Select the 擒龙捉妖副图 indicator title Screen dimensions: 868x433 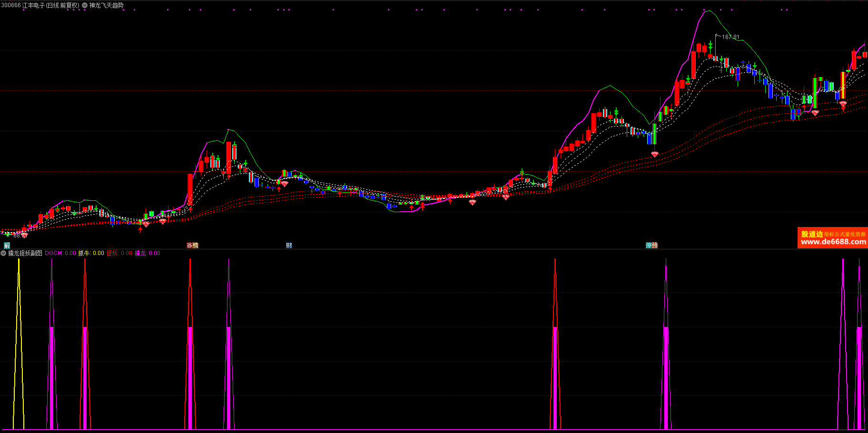click(25, 253)
